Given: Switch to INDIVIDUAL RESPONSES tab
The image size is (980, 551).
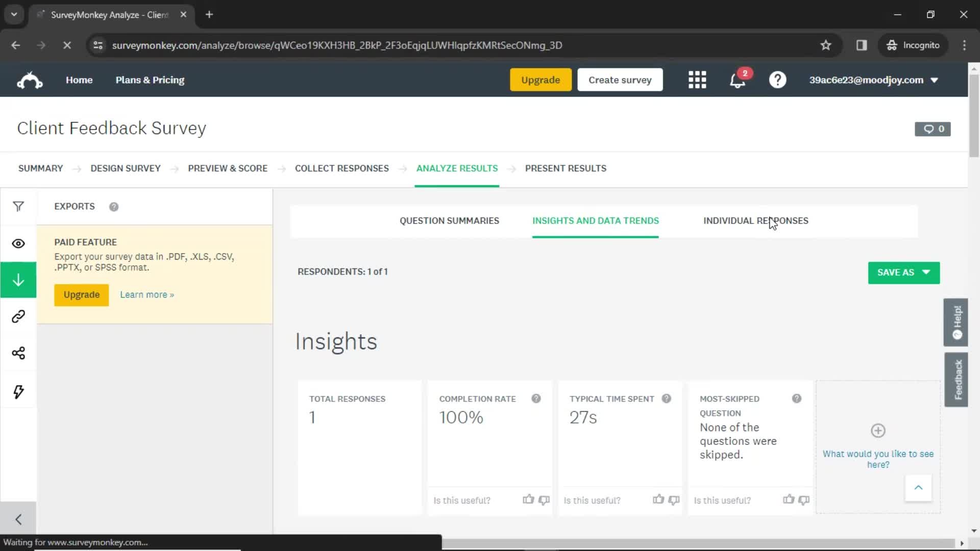Looking at the screenshot, I should [755, 220].
